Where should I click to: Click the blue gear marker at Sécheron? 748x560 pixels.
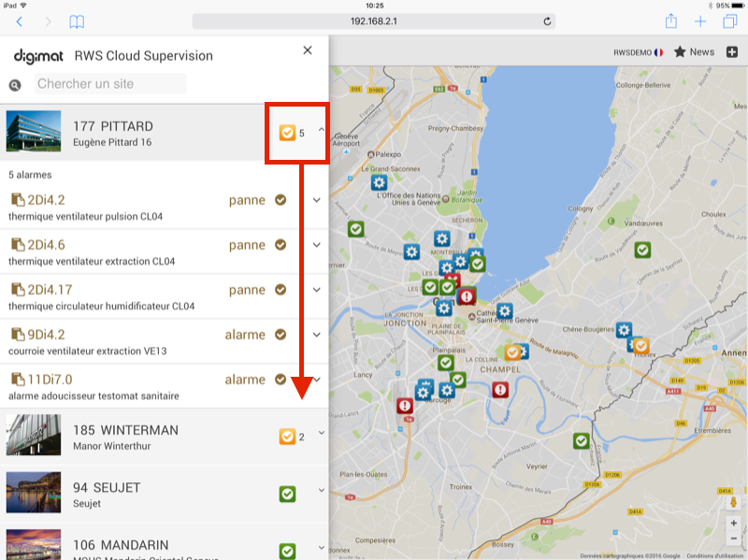click(x=441, y=238)
